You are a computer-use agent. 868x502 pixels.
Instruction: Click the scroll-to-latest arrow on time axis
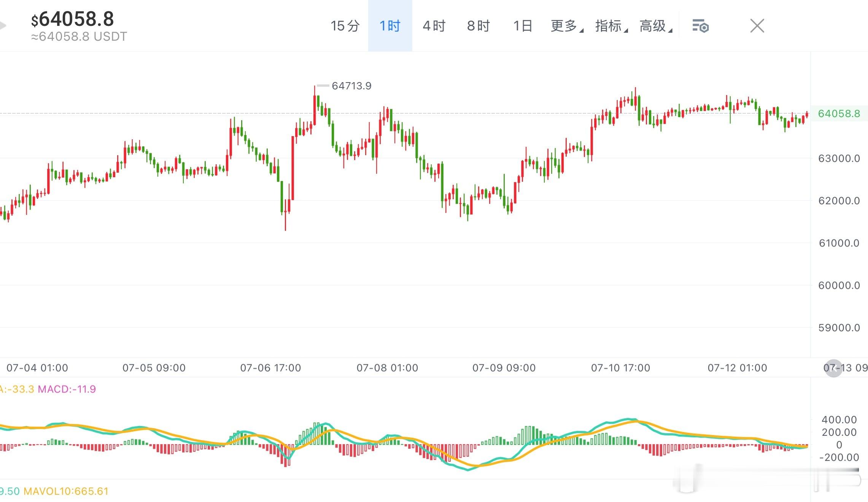(834, 368)
